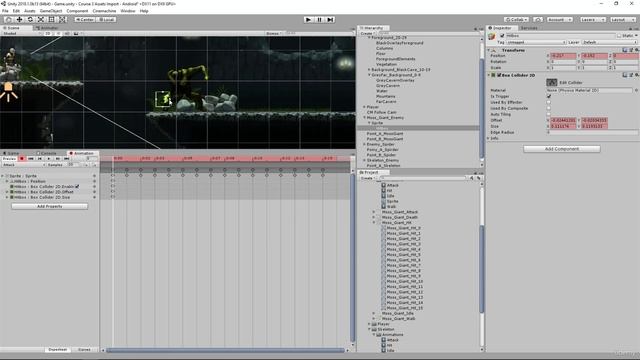The image size is (640, 360).
Task: Expand Hitbox Box Collider 2D Offset property
Action: [7, 192]
